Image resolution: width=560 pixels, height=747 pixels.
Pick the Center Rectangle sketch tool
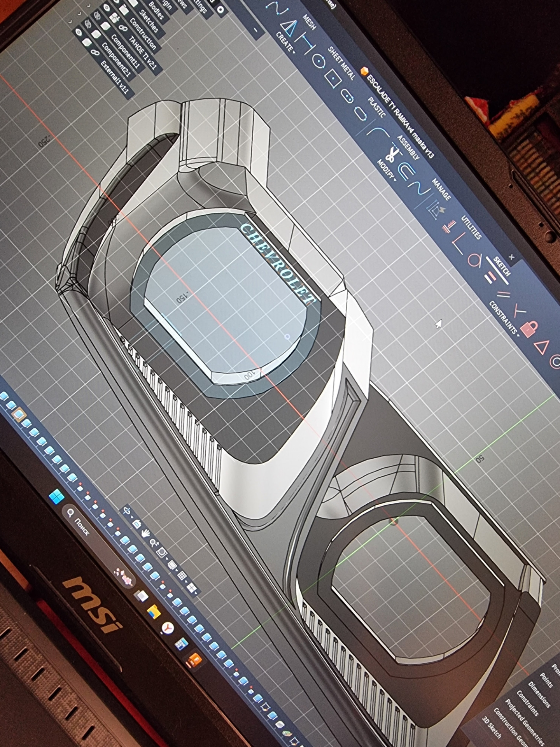click(x=333, y=78)
